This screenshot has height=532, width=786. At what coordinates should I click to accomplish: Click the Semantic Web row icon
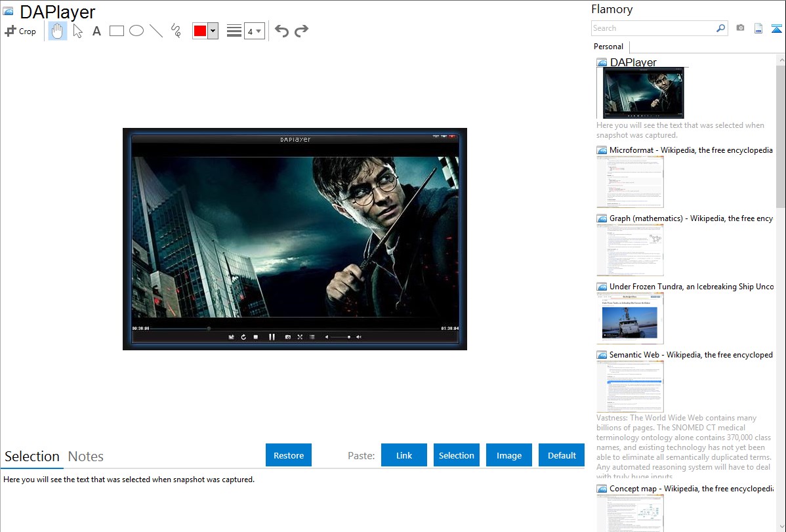tap(602, 355)
